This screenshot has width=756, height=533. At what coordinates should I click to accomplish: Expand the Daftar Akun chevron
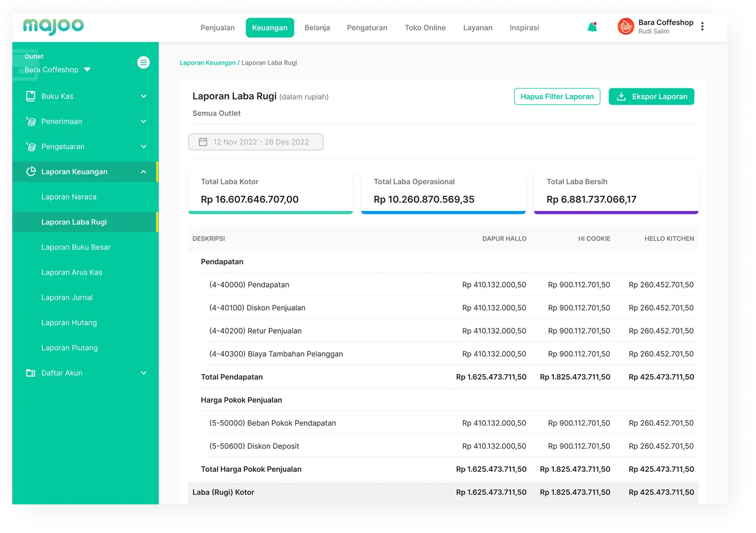[x=144, y=373]
